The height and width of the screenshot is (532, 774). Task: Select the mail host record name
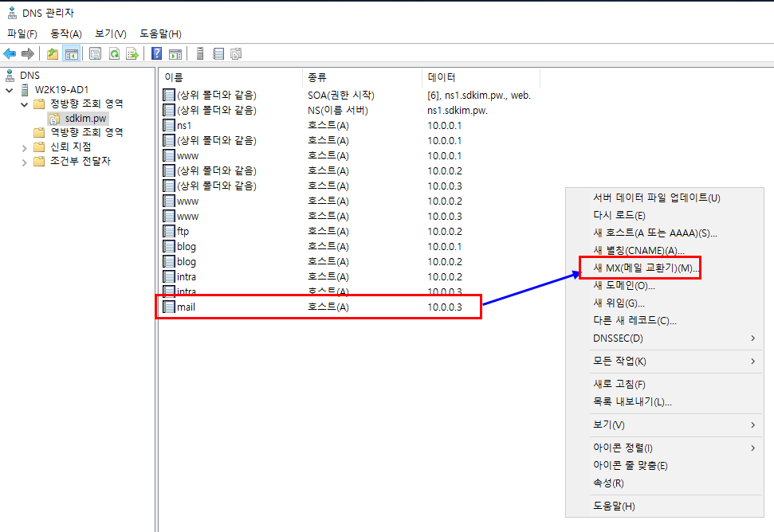186,307
